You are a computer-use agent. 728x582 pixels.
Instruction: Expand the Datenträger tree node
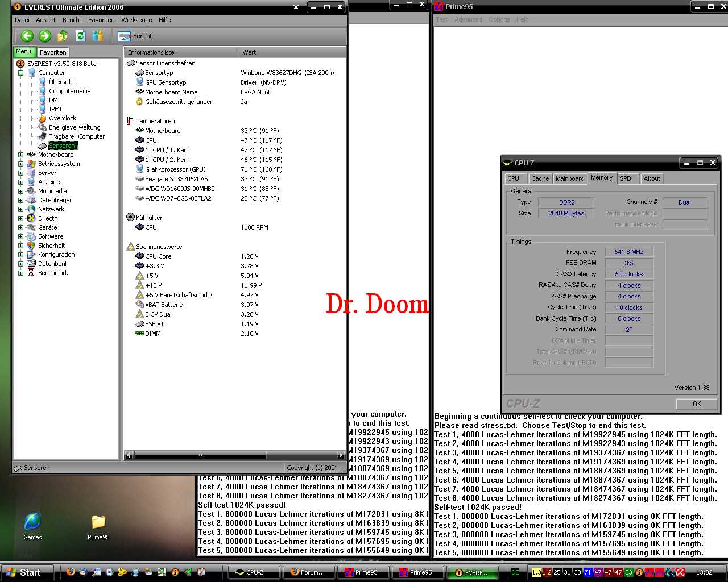tap(20, 200)
